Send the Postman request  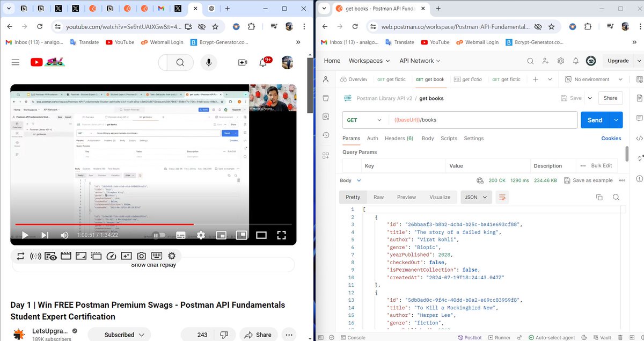click(x=595, y=120)
